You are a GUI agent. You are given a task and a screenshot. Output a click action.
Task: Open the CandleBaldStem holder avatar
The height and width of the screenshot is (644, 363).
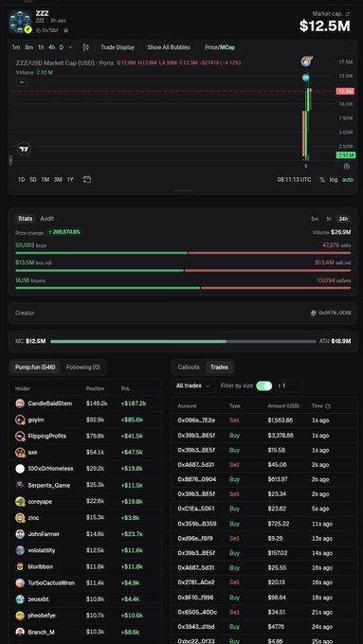[x=20, y=403]
